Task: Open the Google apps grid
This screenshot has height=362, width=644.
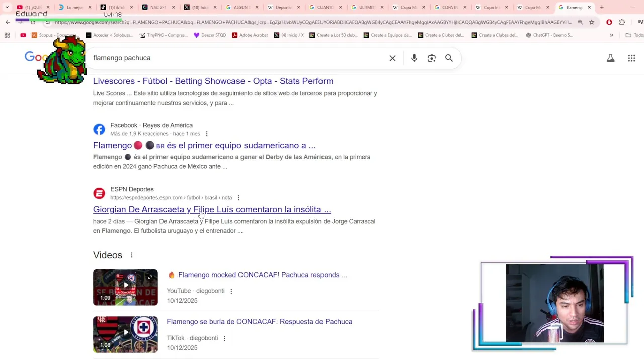Action: (631, 58)
